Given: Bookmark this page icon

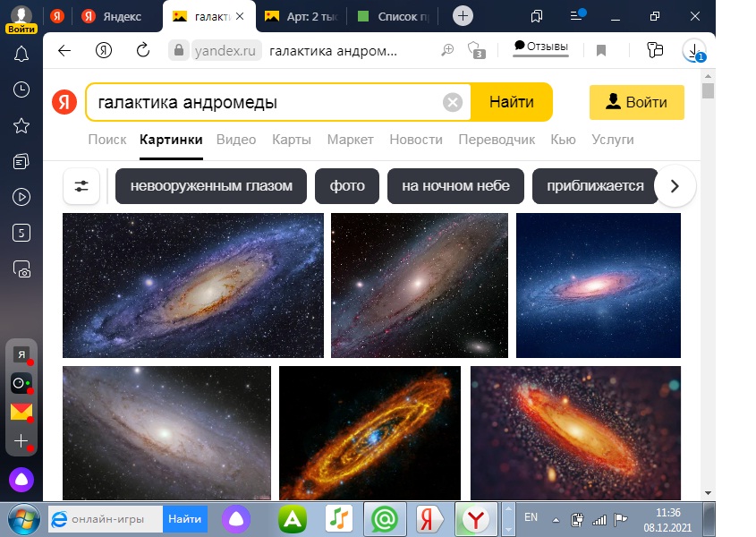Looking at the screenshot, I should [600, 51].
